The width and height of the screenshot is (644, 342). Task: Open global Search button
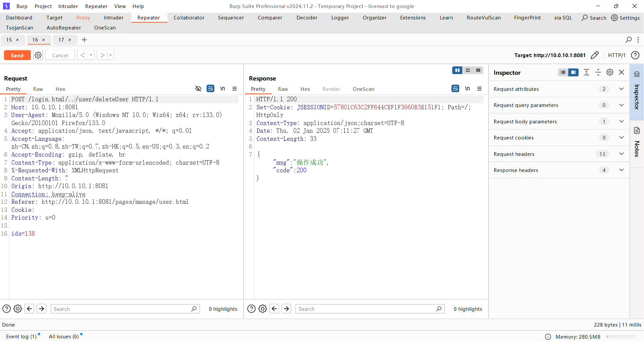tap(594, 18)
